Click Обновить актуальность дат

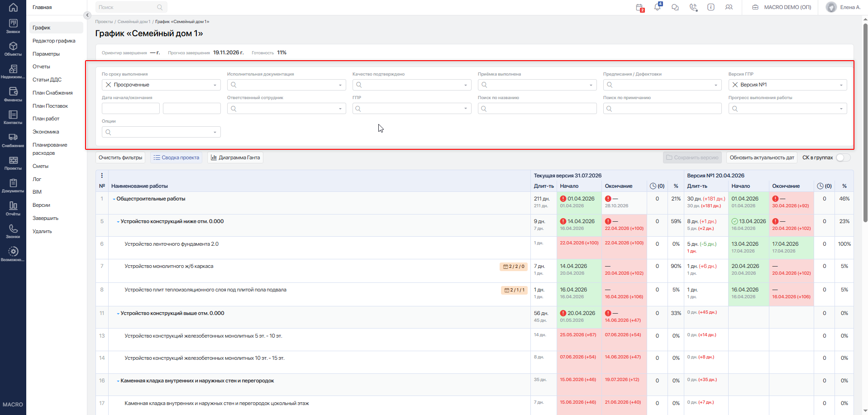[762, 157]
